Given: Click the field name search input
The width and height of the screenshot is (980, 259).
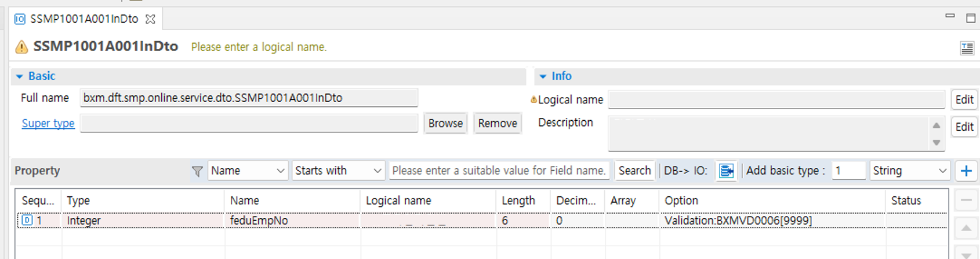Looking at the screenshot, I should click(499, 171).
